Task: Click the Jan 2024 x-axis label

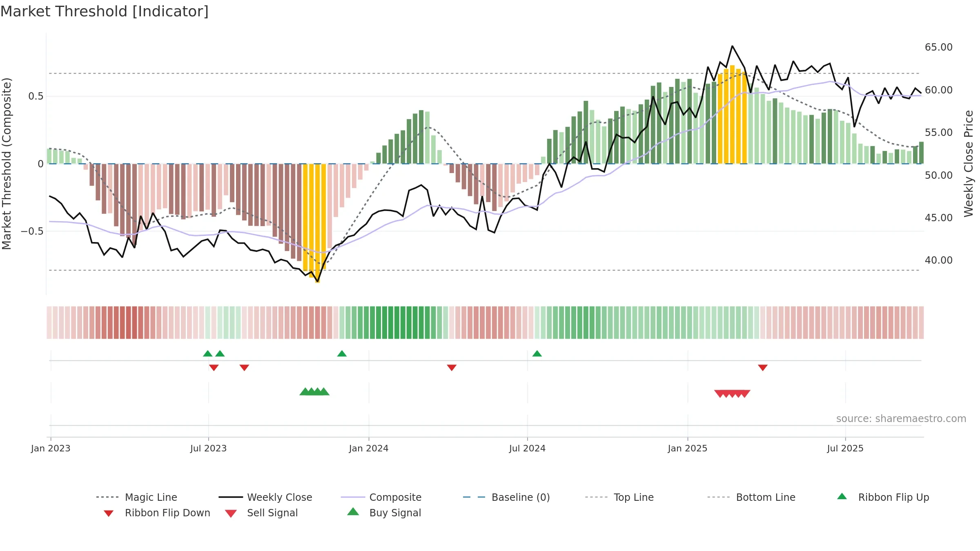Action: [369, 449]
